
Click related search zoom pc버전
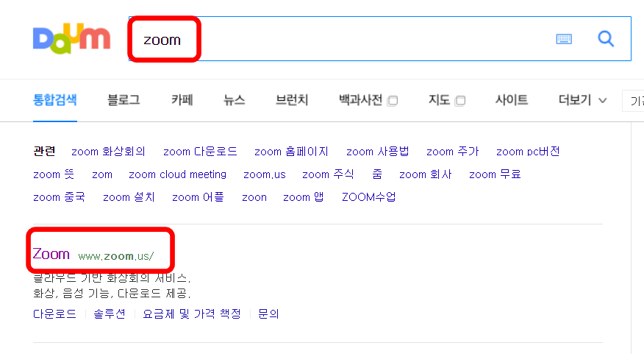point(528,152)
